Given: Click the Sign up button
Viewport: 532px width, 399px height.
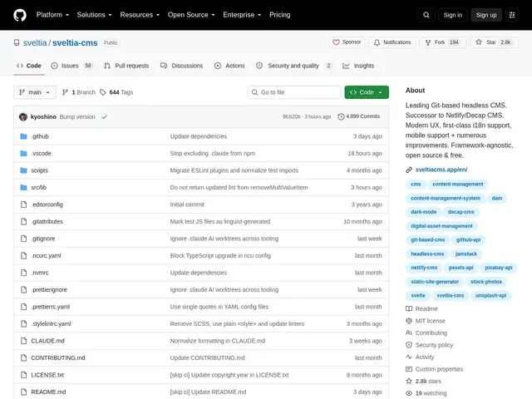Looking at the screenshot, I should coord(485,15).
